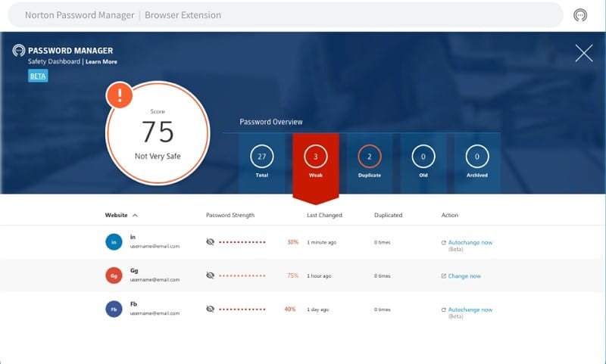Click the Password Manager logo icon
Viewport: 606px width, 364px height.
pos(18,51)
